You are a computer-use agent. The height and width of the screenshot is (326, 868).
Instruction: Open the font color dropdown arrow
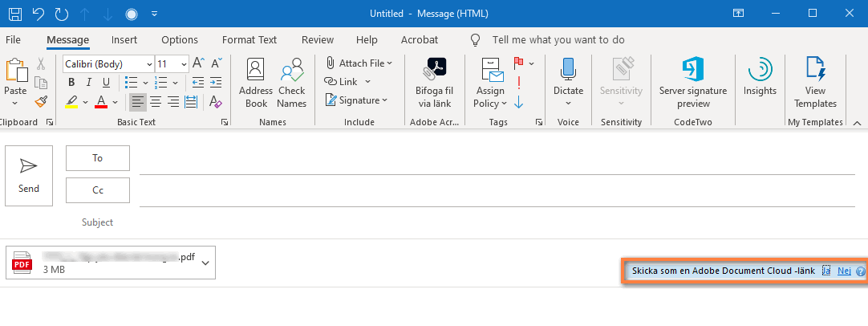(x=116, y=102)
